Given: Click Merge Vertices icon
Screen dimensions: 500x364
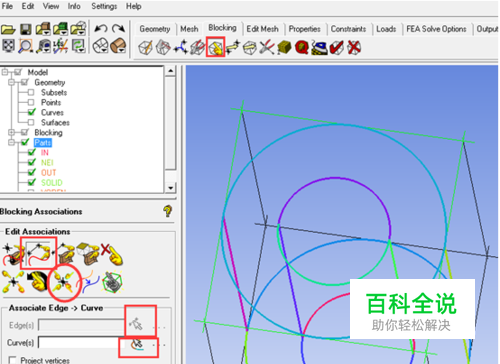Looking at the screenshot, I should click(x=180, y=47).
